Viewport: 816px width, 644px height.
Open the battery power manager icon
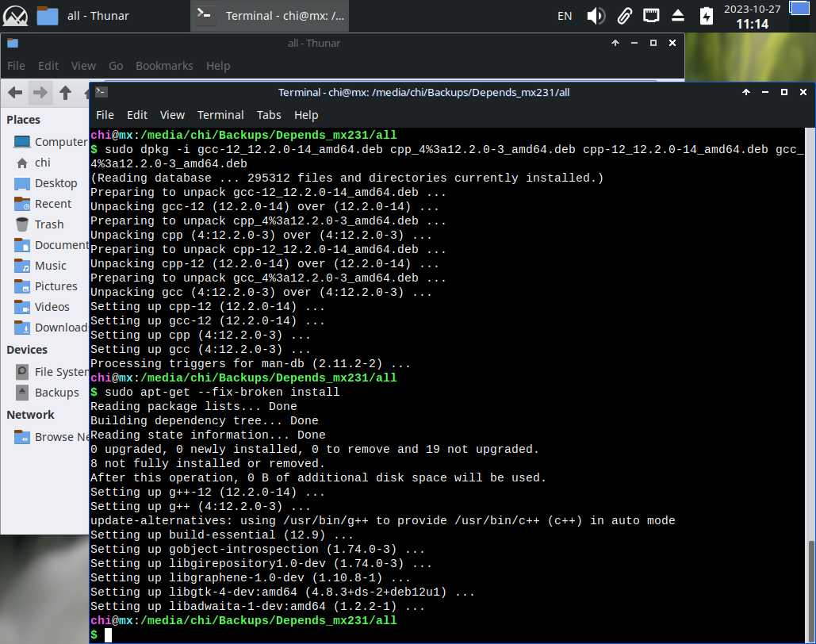point(707,16)
